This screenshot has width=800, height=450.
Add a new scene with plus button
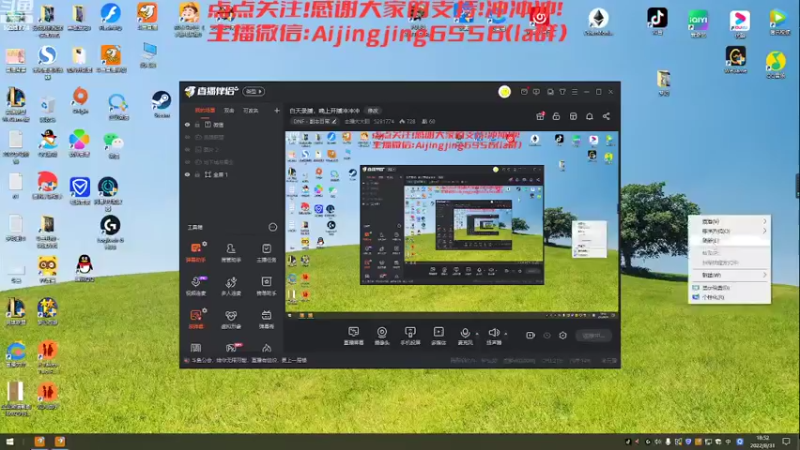277,110
